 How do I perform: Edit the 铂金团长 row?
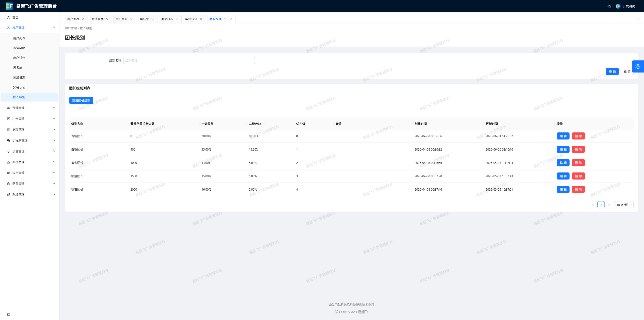pyautogui.click(x=563, y=176)
